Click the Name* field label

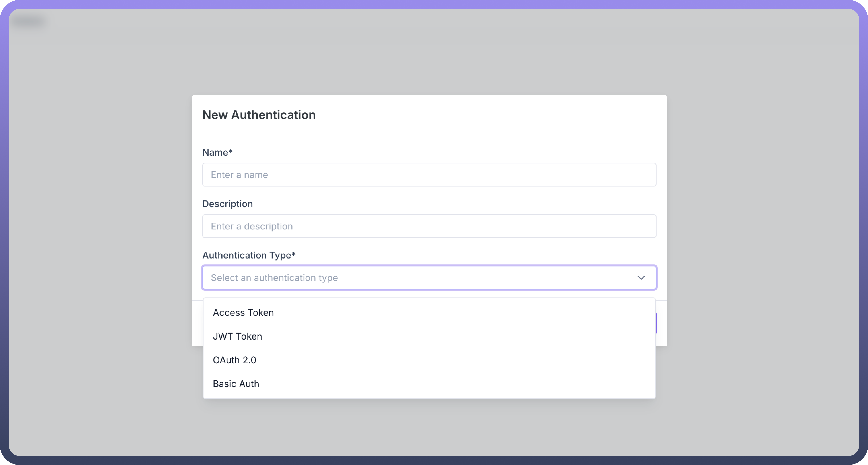(x=217, y=153)
